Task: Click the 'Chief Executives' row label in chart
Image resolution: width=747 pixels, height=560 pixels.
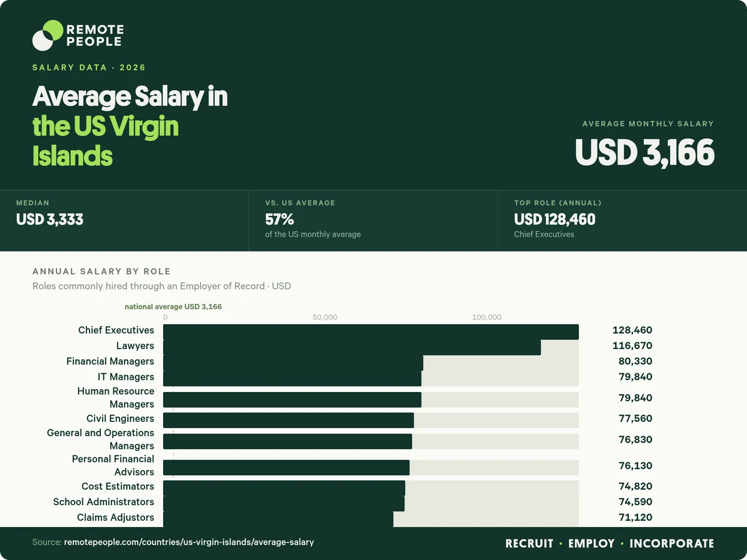Action: (x=116, y=330)
